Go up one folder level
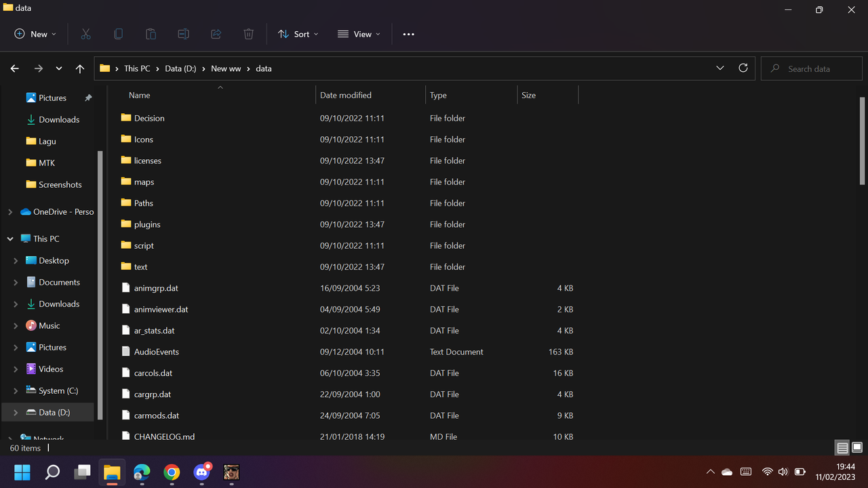Screen dimensions: 868x488 tap(80, 68)
